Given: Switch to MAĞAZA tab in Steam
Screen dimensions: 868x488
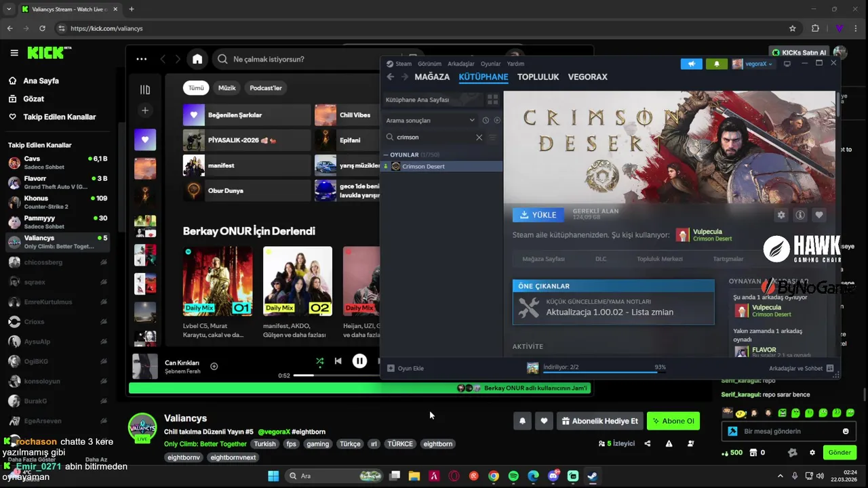Looking at the screenshot, I should [432, 77].
